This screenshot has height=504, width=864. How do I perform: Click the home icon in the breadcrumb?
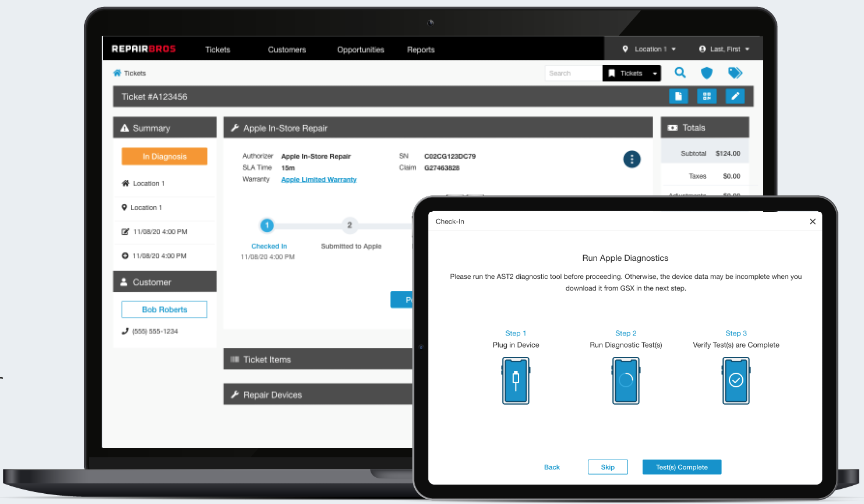pyautogui.click(x=117, y=73)
